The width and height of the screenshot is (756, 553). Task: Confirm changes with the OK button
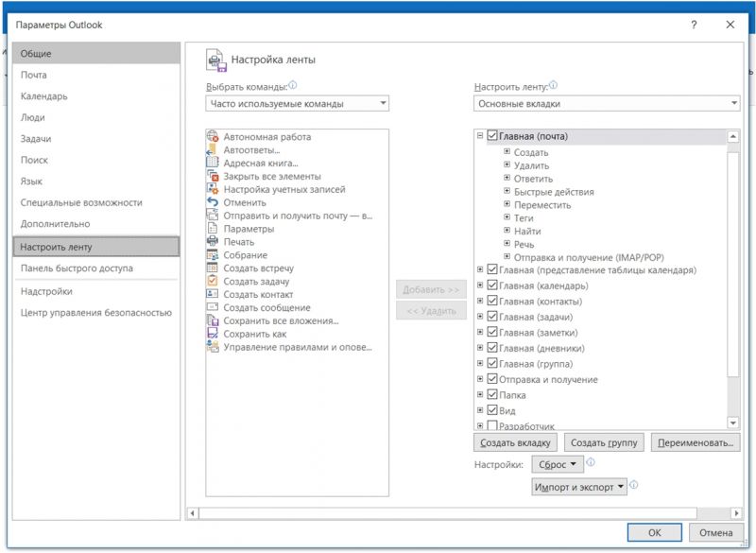coord(654,533)
